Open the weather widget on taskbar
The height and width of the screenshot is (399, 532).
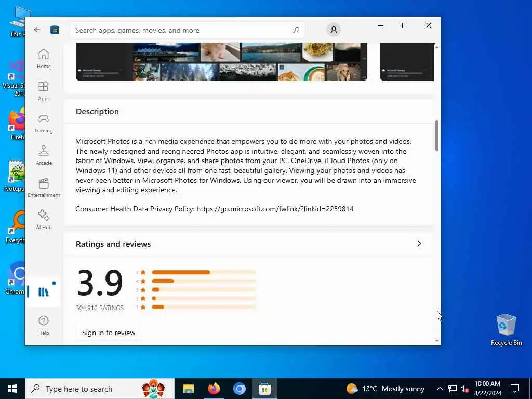tap(385, 389)
